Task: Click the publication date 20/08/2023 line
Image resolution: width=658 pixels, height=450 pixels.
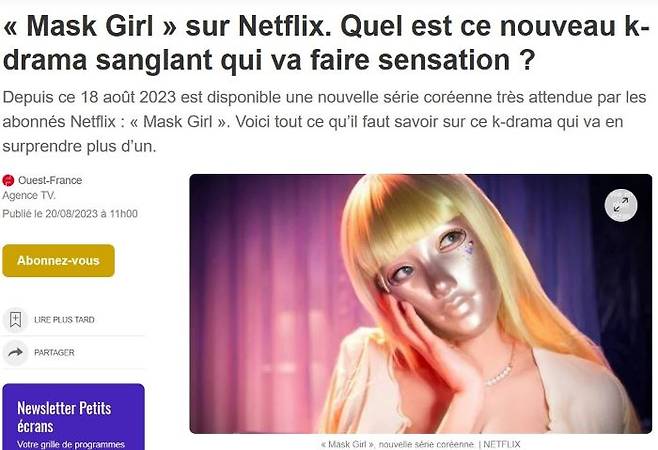Action: (x=70, y=214)
